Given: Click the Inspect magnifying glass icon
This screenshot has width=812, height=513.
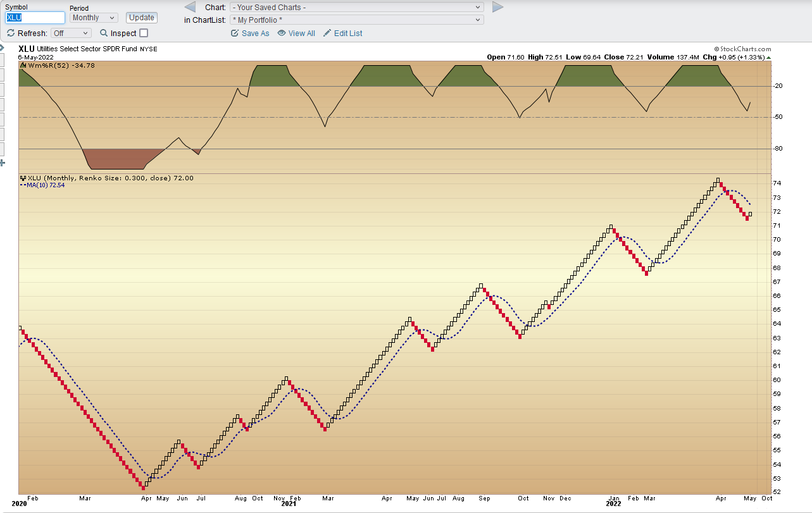Looking at the screenshot, I should (104, 33).
